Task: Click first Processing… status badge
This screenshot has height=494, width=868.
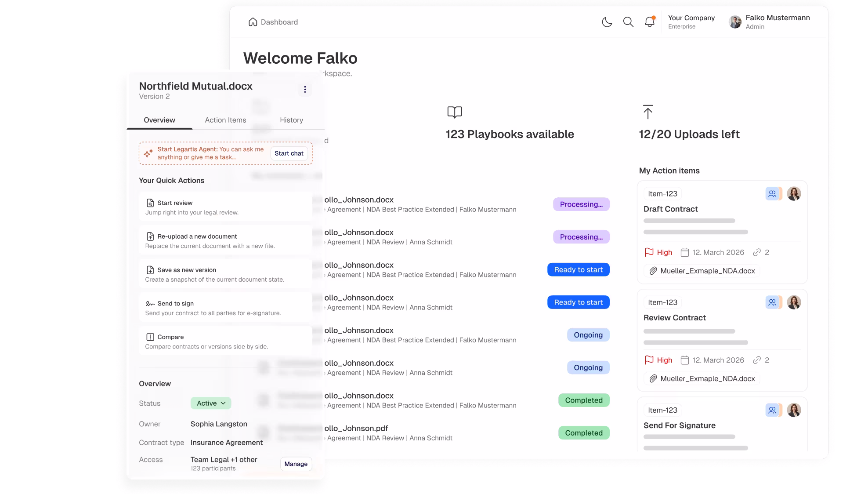Action: tap(581, 204)
